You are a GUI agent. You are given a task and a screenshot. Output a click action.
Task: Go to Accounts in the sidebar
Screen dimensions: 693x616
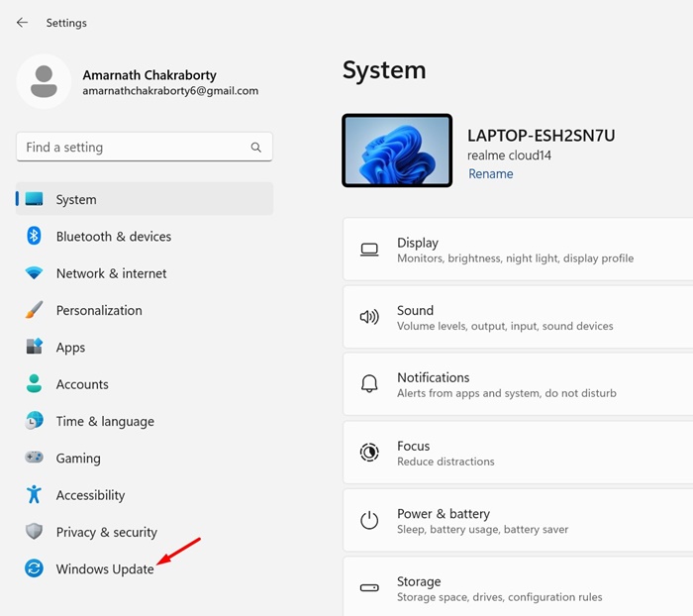(82, 384)
